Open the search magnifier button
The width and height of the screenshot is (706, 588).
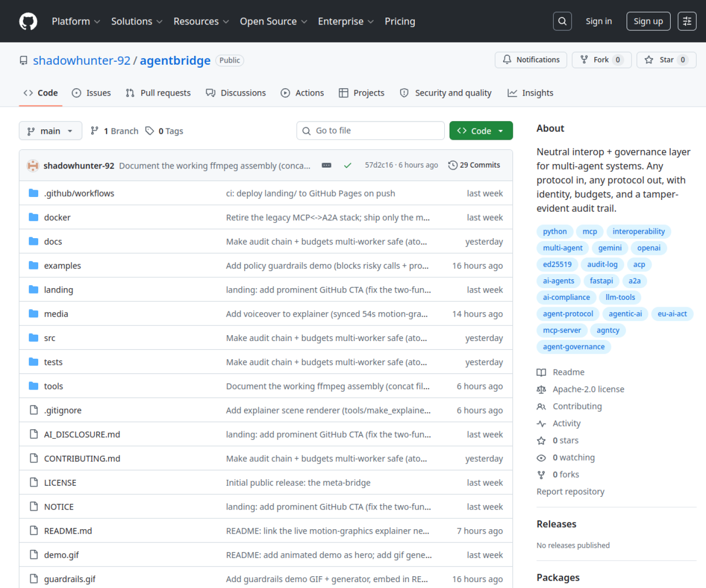(562, 21)
